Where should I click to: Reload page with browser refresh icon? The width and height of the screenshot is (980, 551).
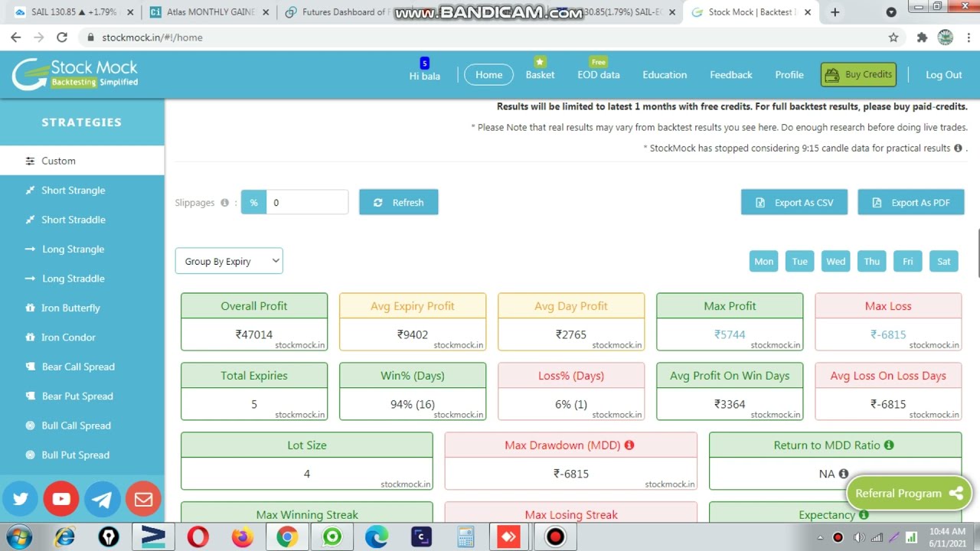click(x=62, y=37)
